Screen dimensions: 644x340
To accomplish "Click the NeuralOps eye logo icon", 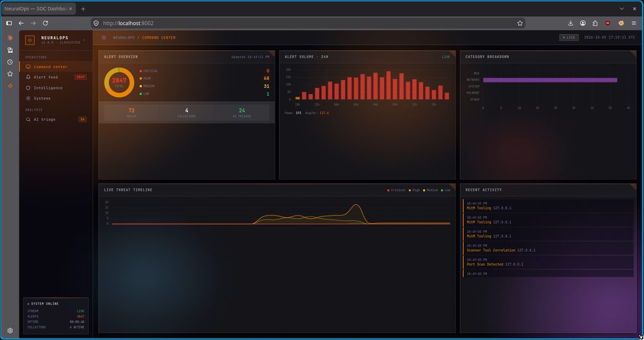I will click(30, 40).
